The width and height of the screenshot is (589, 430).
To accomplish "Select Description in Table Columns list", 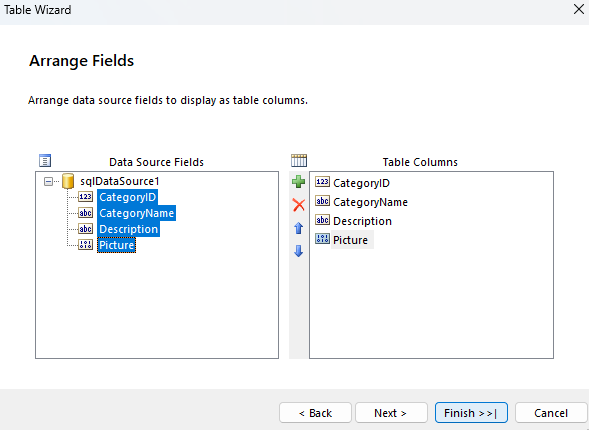I will click(362, 221).
